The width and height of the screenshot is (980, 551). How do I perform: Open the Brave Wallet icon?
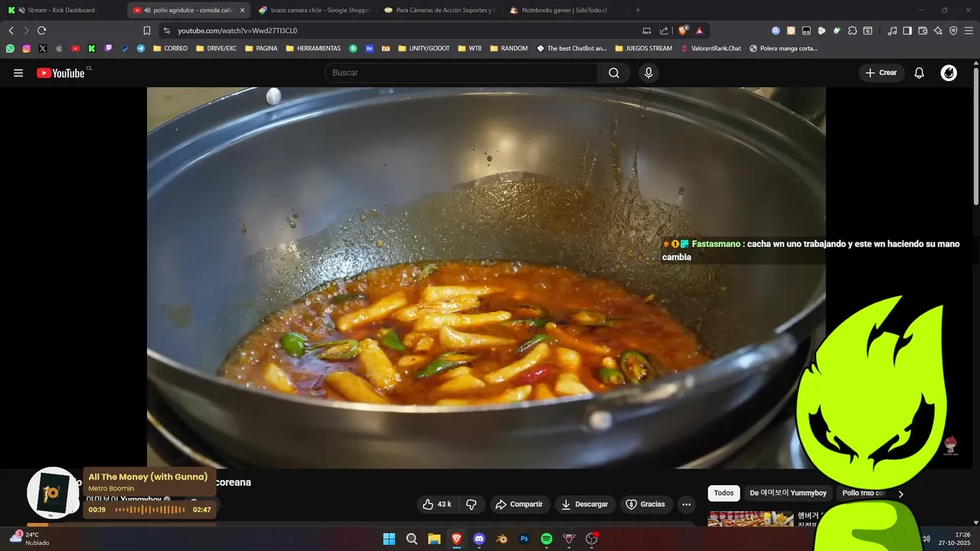923,31
